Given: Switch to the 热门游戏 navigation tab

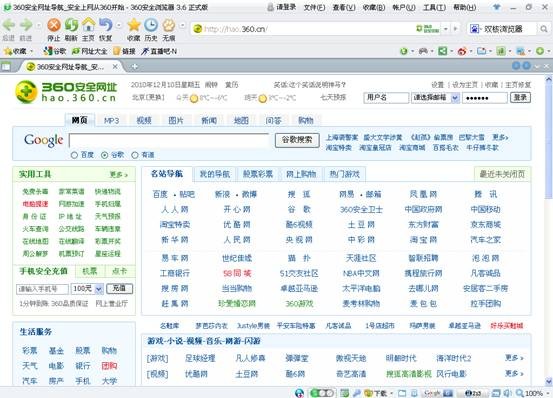Looking at the screenshot, I should pyautogui.click(x=344, y=174).
